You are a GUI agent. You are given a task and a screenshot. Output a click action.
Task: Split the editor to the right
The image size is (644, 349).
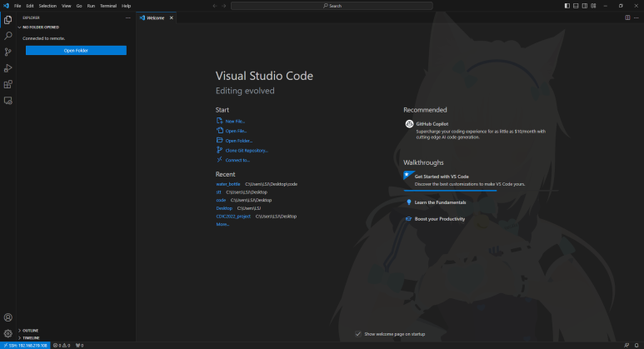pyautogui.click(x=627, y=17)
